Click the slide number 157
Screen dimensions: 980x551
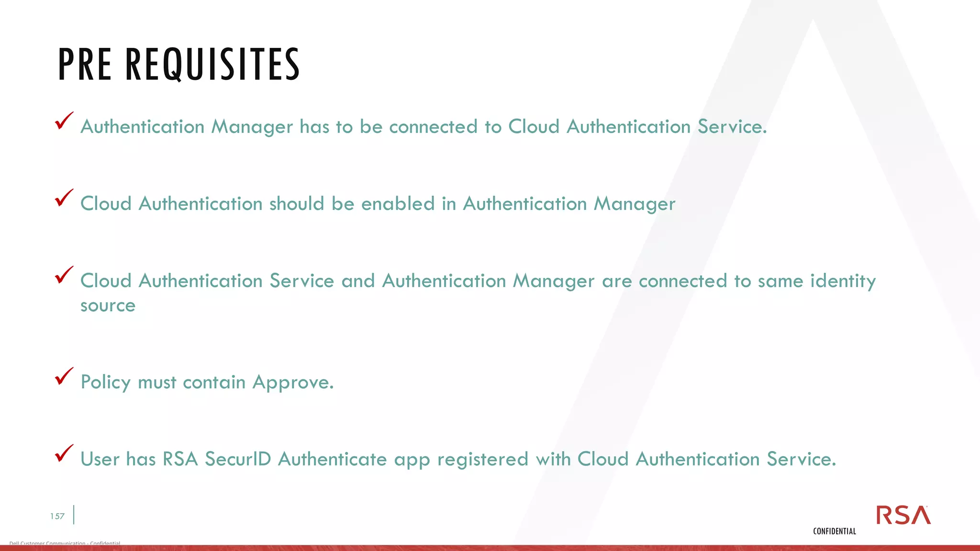tap(57, 516)
